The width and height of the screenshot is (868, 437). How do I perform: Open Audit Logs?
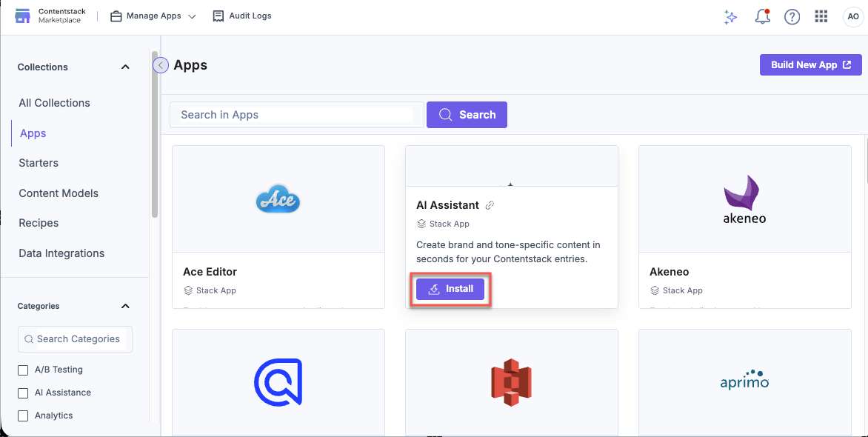(x=242, y=16)
